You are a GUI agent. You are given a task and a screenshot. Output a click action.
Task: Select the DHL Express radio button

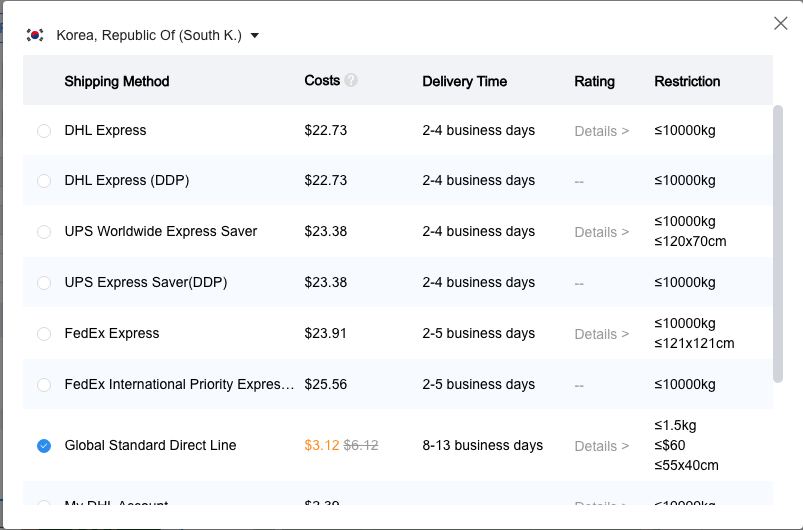44,131
